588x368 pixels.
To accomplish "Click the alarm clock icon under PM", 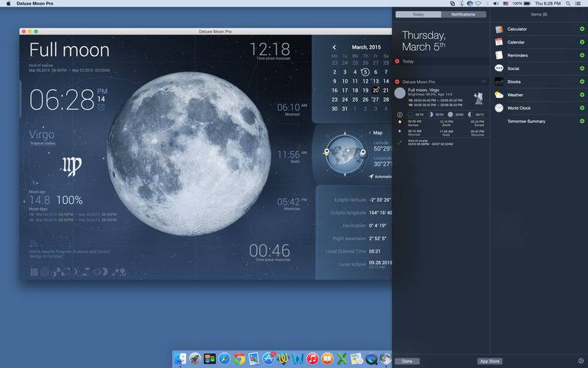I will (101, 107).
